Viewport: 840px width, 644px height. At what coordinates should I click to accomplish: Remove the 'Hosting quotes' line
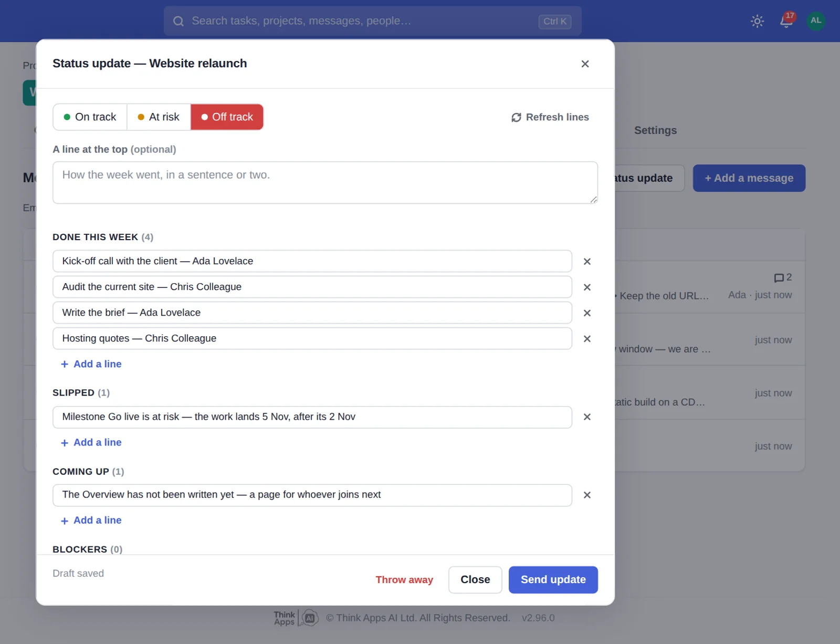pos(587,339)
